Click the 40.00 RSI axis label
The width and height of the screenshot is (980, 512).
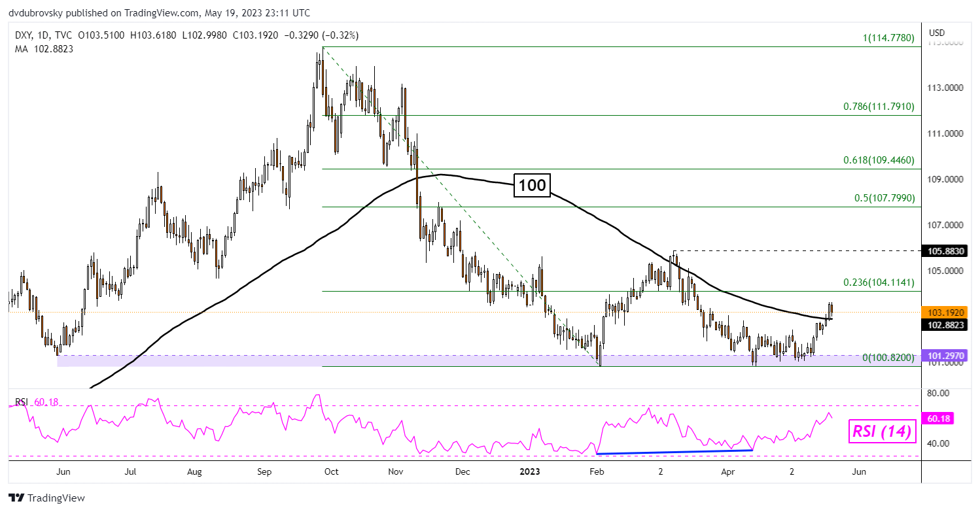(x=938, y=443)
